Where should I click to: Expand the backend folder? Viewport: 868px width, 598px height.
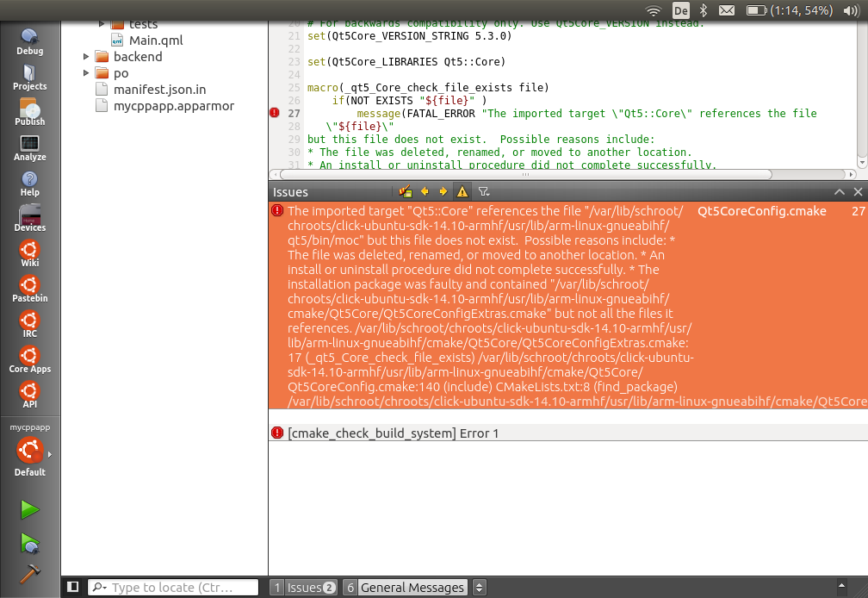[86, 57]
